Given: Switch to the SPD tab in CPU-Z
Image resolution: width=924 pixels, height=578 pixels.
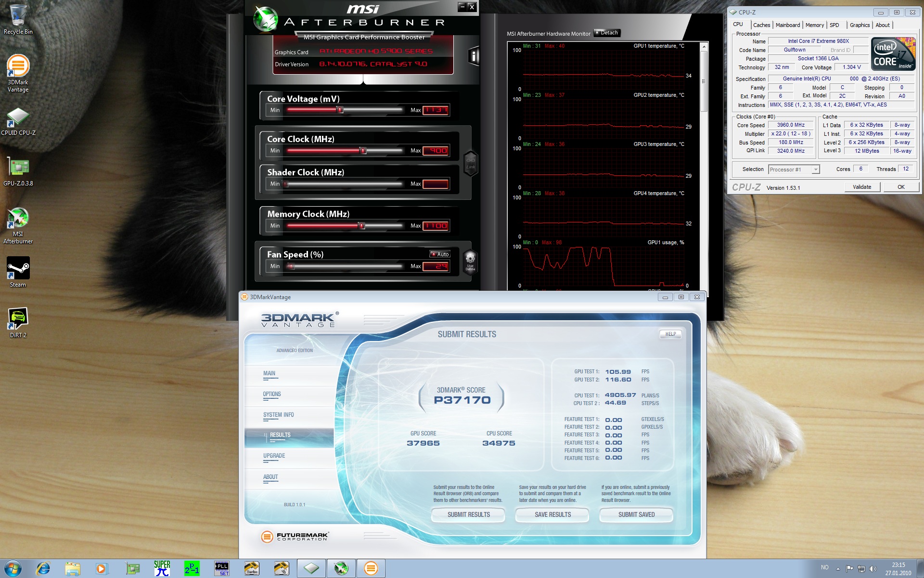Looking at the screenshot, I should tap(834, 25).
